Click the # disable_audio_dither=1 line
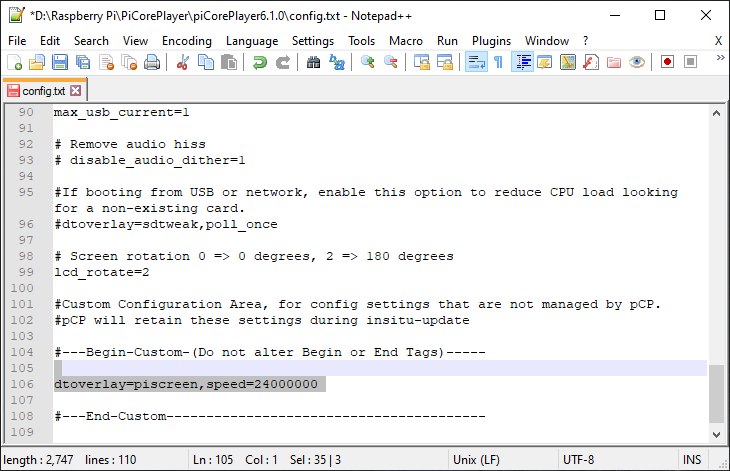 coord(149,161)
